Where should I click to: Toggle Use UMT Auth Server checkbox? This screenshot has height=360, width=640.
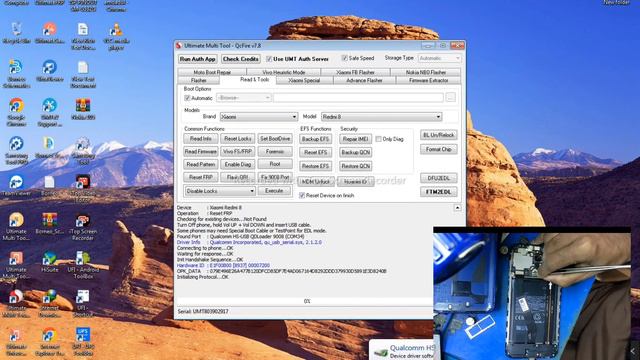(269, 59)
